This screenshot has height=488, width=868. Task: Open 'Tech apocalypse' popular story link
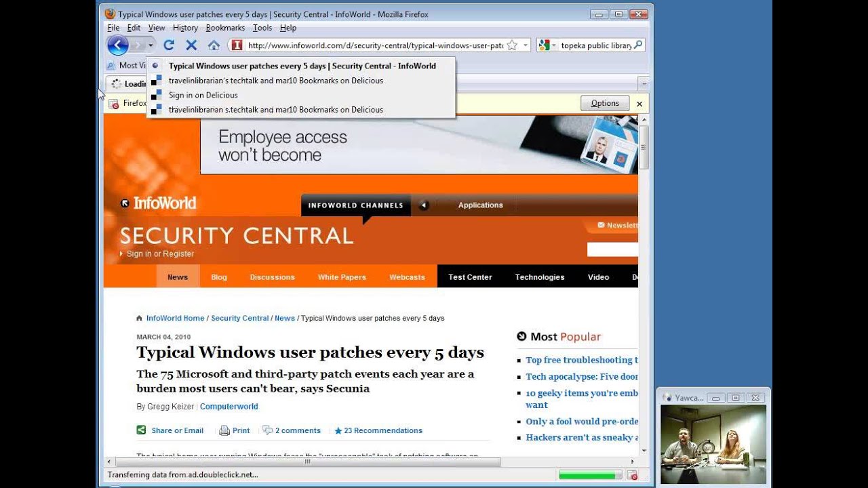tap(582, 376)
